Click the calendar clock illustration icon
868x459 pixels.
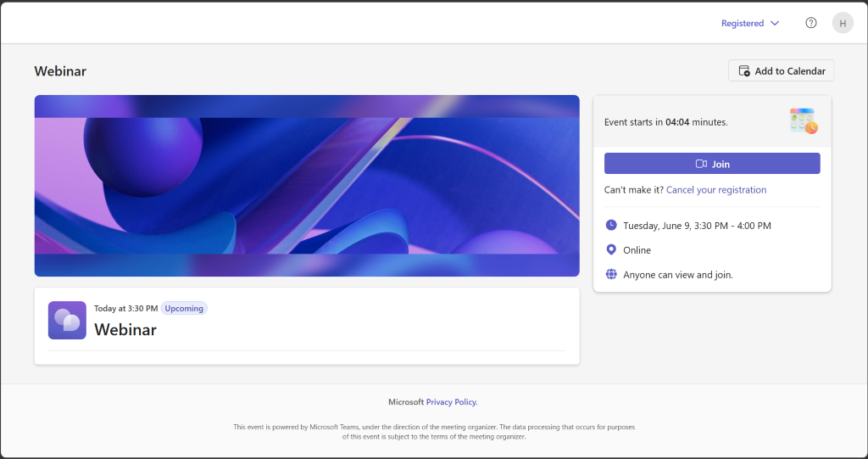pos(804,120)
